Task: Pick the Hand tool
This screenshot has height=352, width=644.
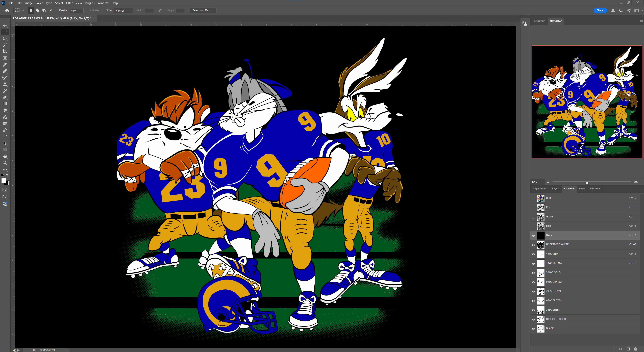Action: [5, 156]
